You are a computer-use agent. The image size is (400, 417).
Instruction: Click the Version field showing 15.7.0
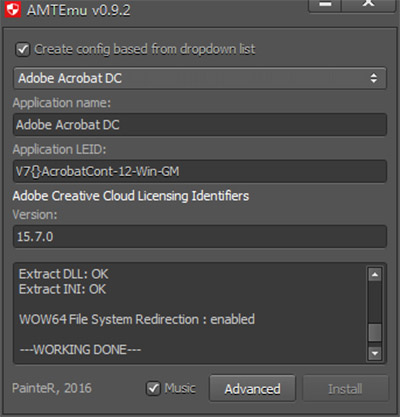tap(200, 237)
